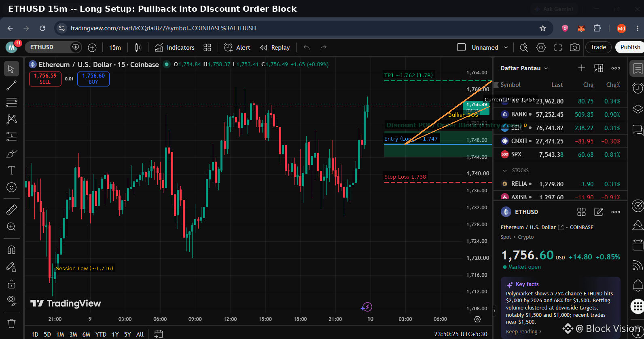Toggle the watchlist panel in right sidebar

tap(638, 68)
